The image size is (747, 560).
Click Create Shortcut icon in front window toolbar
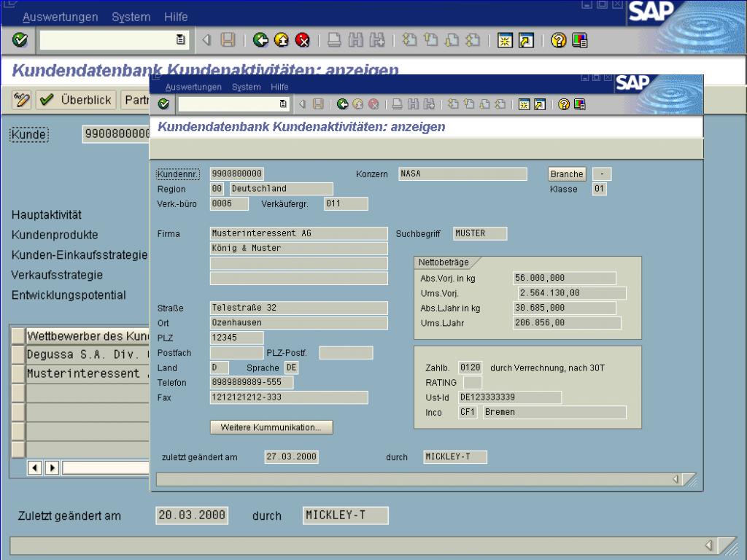click(540, 104)
